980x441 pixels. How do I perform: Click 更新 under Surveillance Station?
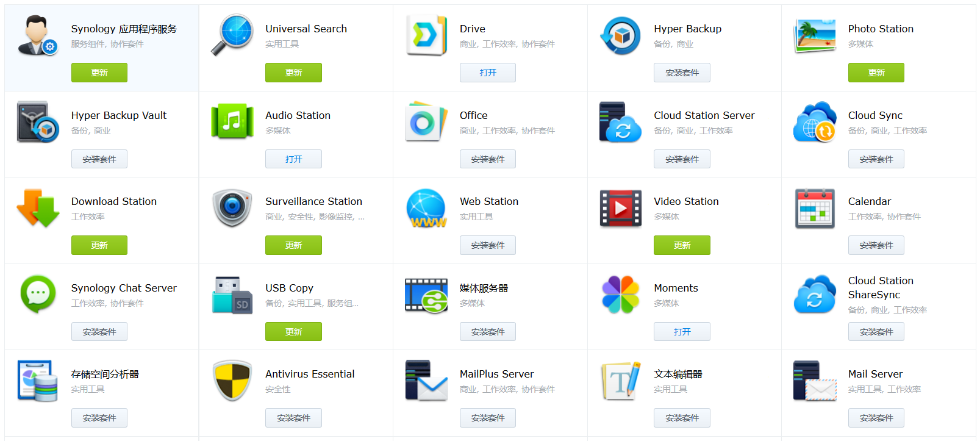(x=293, y=245)
